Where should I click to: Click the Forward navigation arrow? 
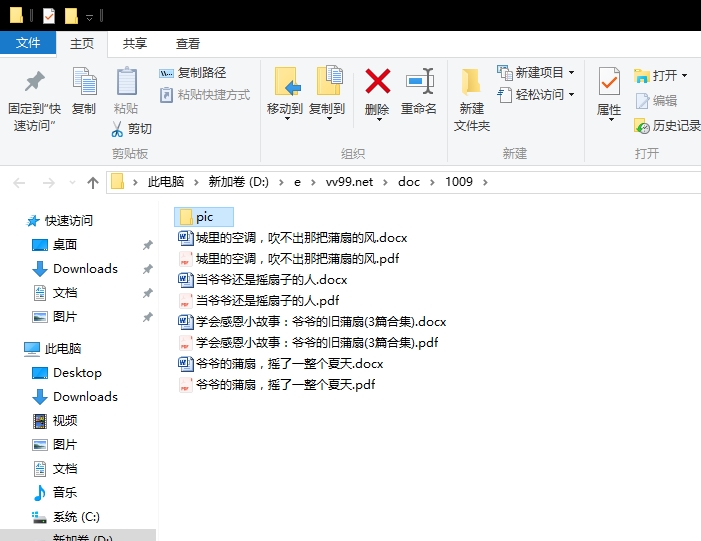(48, 182)
